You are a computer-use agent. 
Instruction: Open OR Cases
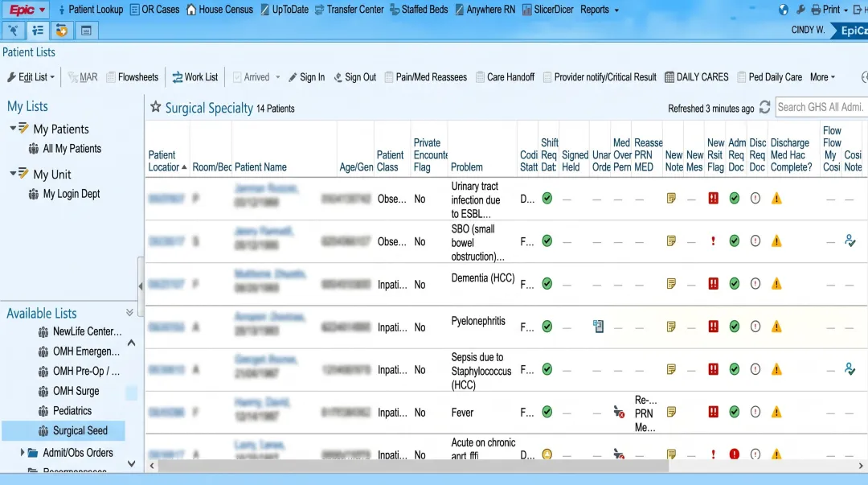[x=154, y=10]
